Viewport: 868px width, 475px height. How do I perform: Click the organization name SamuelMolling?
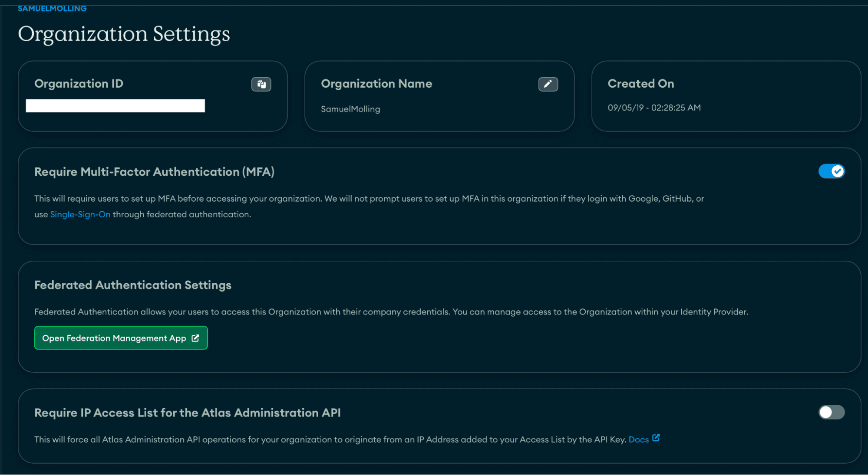click(x=350, y=109)
